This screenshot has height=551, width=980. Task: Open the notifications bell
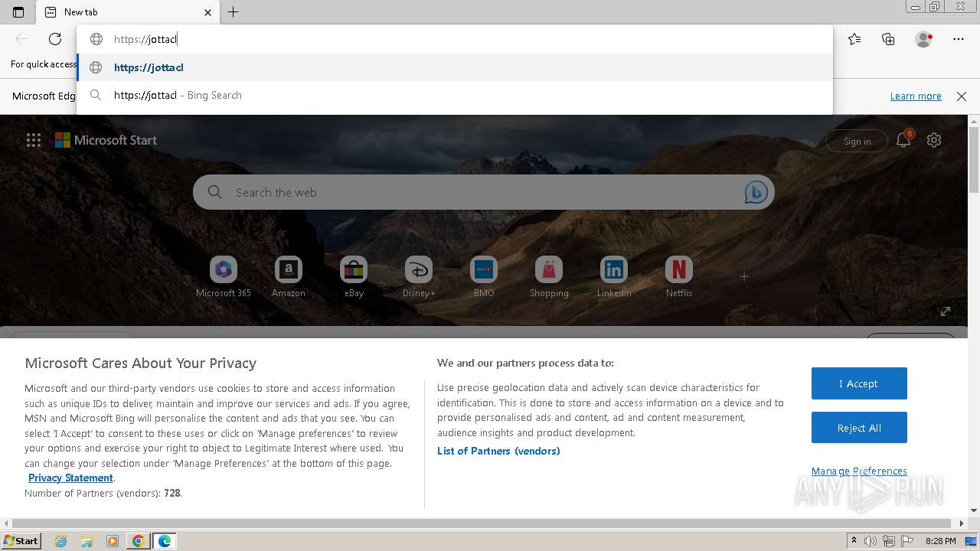[904, 139]
